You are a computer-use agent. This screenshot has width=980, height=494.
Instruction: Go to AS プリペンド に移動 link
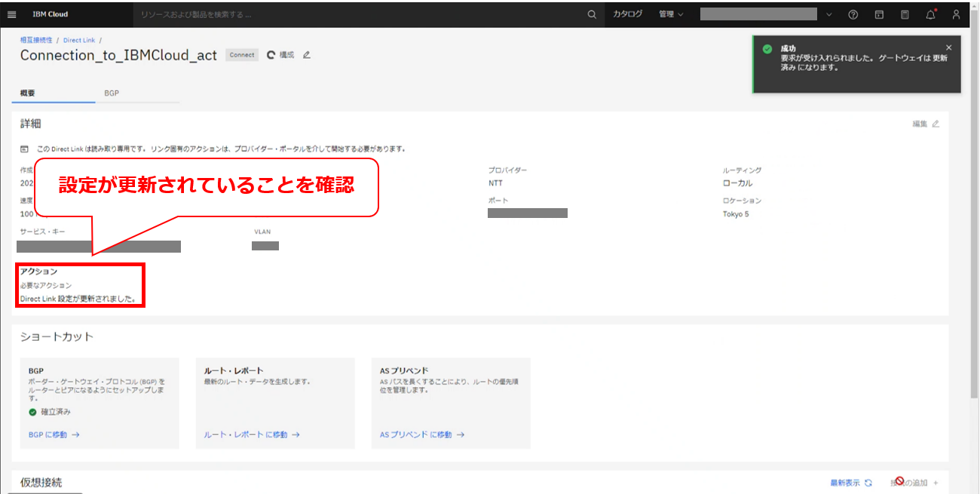(x=422, y=434)
